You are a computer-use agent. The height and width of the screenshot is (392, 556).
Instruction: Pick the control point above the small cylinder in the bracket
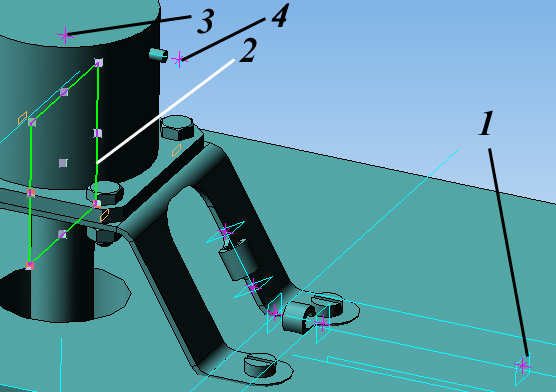pos(226,232)
